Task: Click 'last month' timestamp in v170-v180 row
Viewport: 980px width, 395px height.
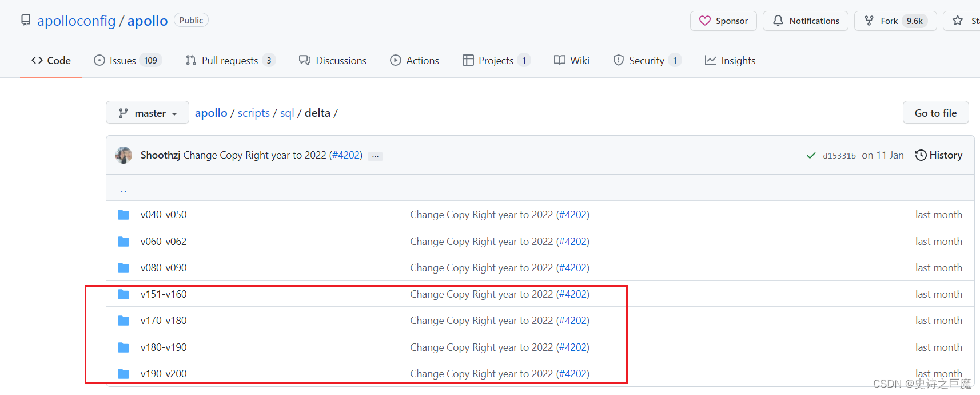Action: coord(939,321)
